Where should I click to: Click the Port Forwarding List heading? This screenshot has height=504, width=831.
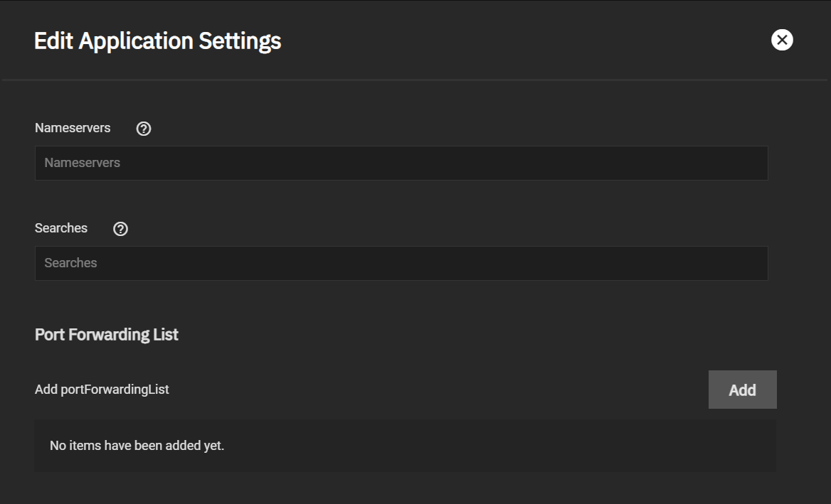click(x=107, y=335)
